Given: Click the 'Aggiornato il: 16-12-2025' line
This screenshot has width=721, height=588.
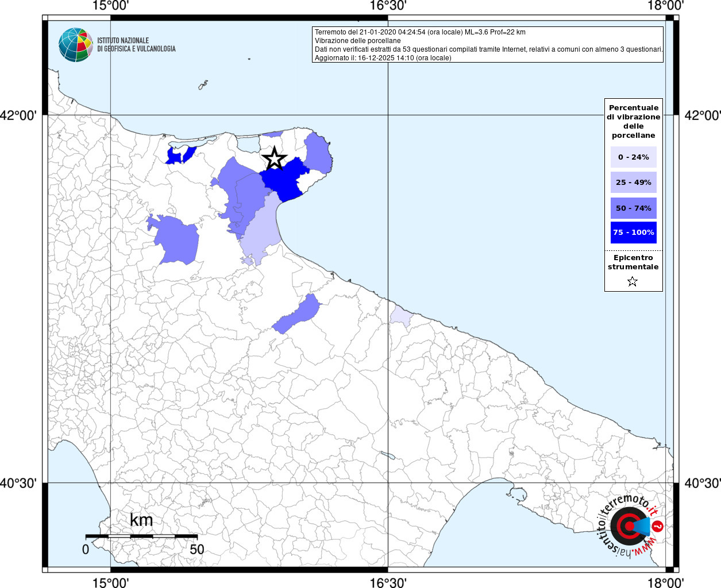Looking at the screenshot, I should click(x=383, y=58).
